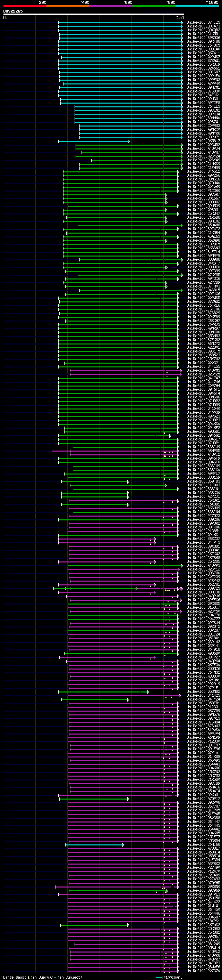
Task: Select hit label UniRef100_Q7DM40
Action: point(203,183)
